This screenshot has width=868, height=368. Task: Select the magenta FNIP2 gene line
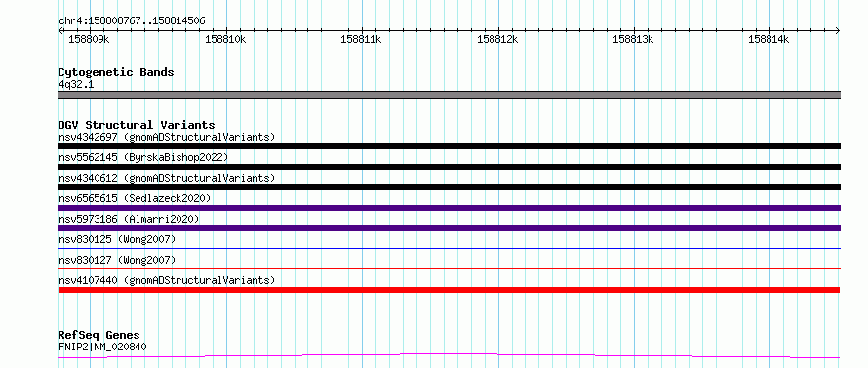[x=449, y=355]
